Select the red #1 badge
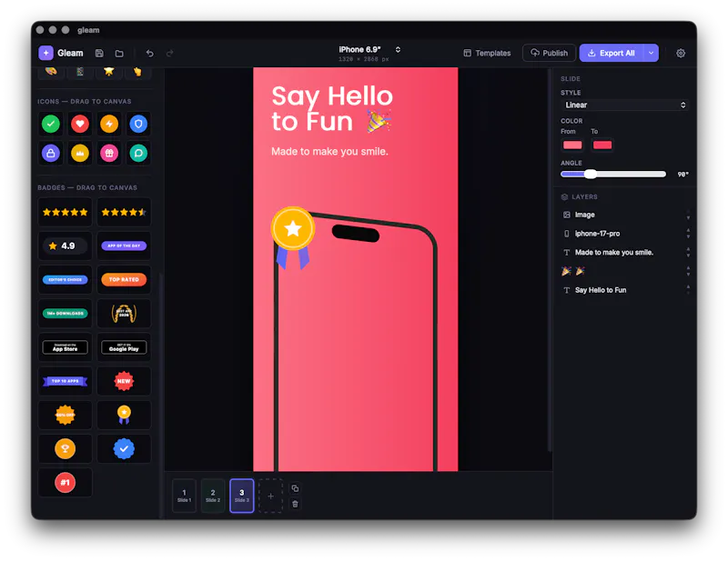728x561 pixels. [x=65, y=483]
